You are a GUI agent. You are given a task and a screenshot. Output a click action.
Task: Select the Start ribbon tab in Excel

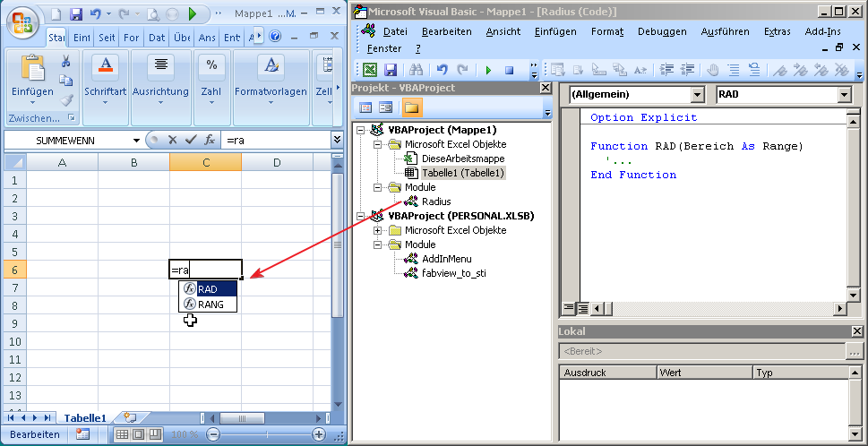pos(56,38)
